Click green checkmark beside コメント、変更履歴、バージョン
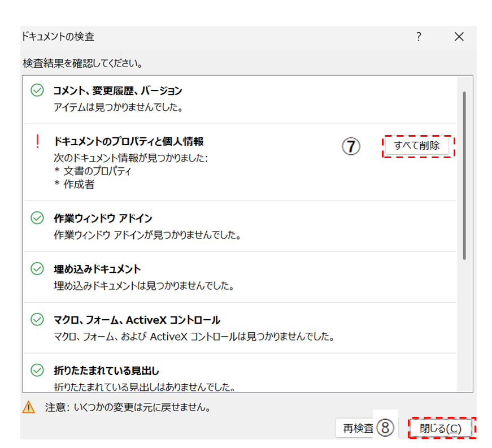Viewport: 492px width, 448px height. [37, 90]
